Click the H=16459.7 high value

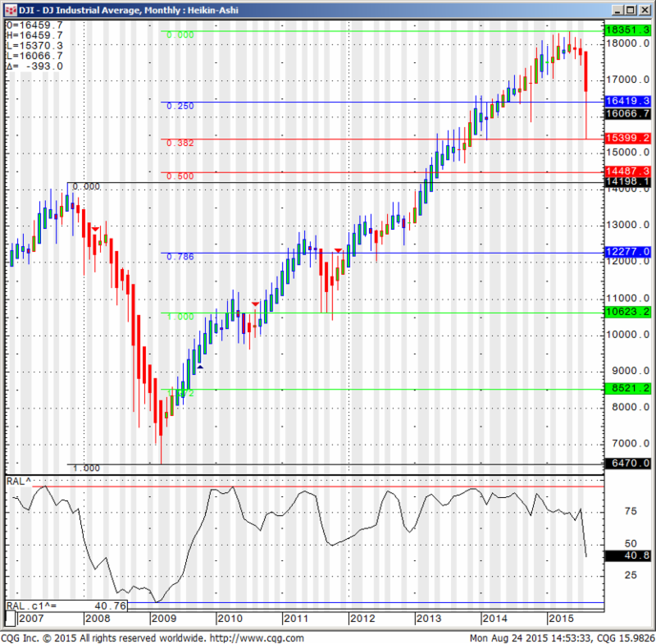pyautogui.click(x=34, y=35)
